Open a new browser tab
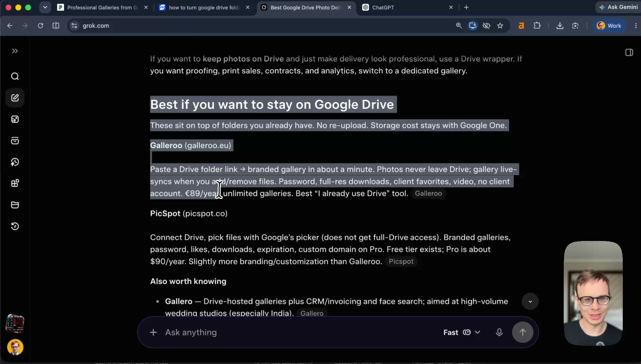 tap(466, 7)
